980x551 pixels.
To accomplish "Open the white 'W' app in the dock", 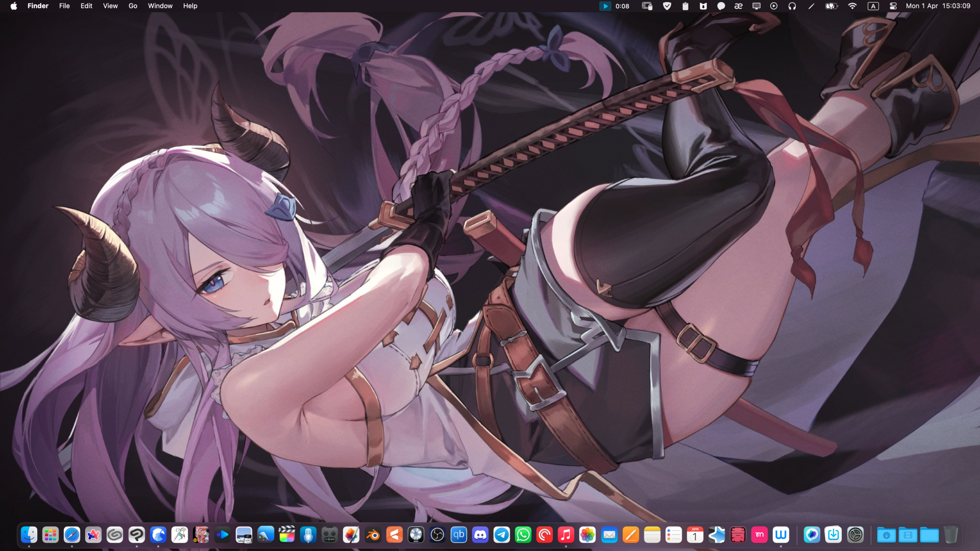I will pyautogui.click(x=781, y=535).
